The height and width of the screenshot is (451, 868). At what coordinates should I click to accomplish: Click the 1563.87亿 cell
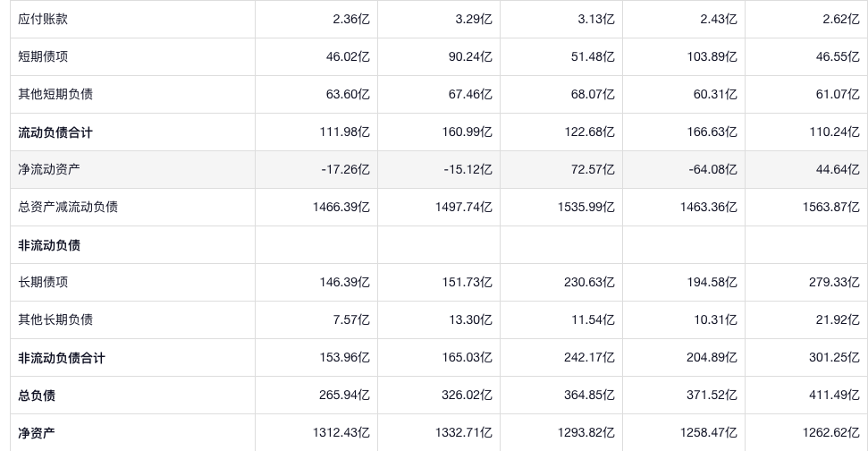(x=830, y=207)
